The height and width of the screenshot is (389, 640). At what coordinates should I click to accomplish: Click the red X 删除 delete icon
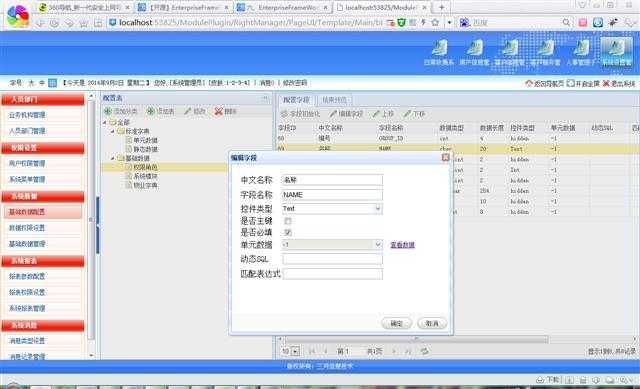click(x=219, y=111)
